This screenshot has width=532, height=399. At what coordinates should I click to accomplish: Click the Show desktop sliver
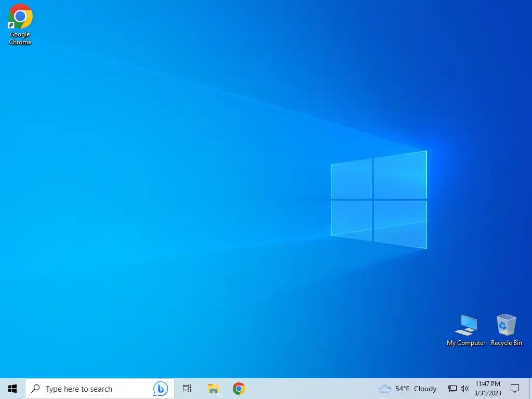tap(530, 389)
